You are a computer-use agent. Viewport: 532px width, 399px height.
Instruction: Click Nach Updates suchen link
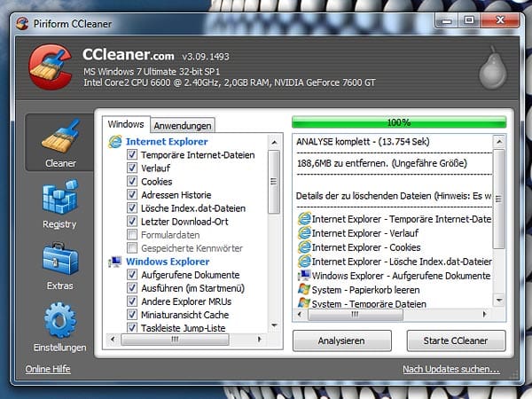tap(451, 369)
